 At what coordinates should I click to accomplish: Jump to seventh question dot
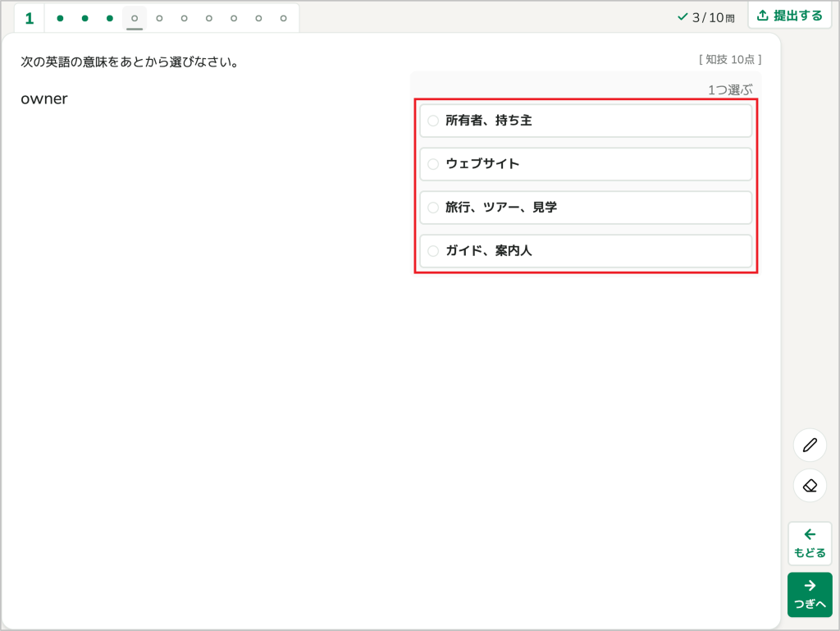click(x=209, y=18)
